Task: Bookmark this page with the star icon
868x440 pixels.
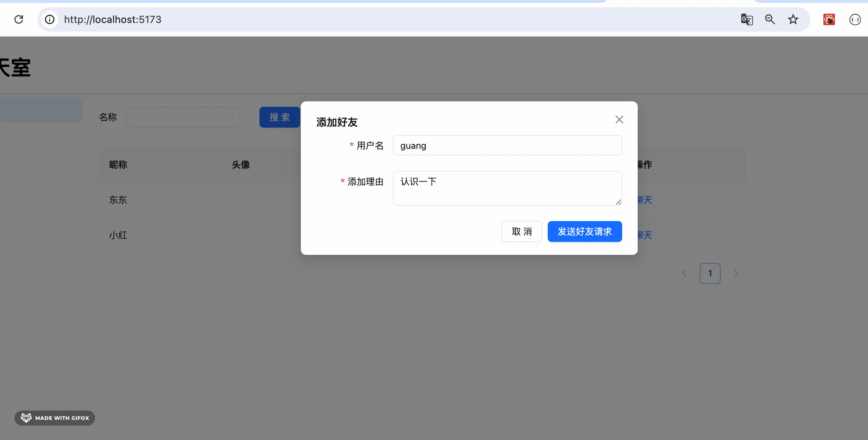Action: [793, 19]
